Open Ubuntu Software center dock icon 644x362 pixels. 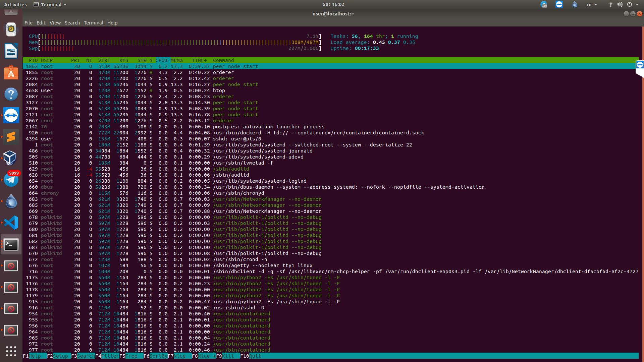pos(11,73)
